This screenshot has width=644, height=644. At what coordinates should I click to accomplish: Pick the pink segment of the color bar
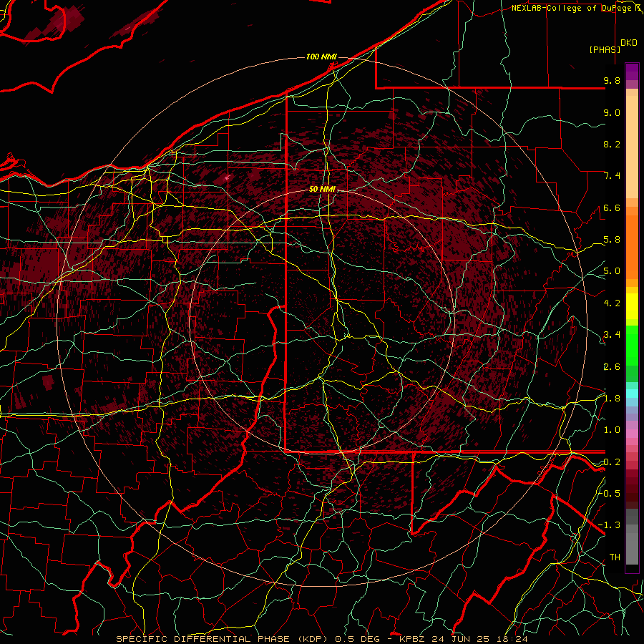tap(632, 434)
